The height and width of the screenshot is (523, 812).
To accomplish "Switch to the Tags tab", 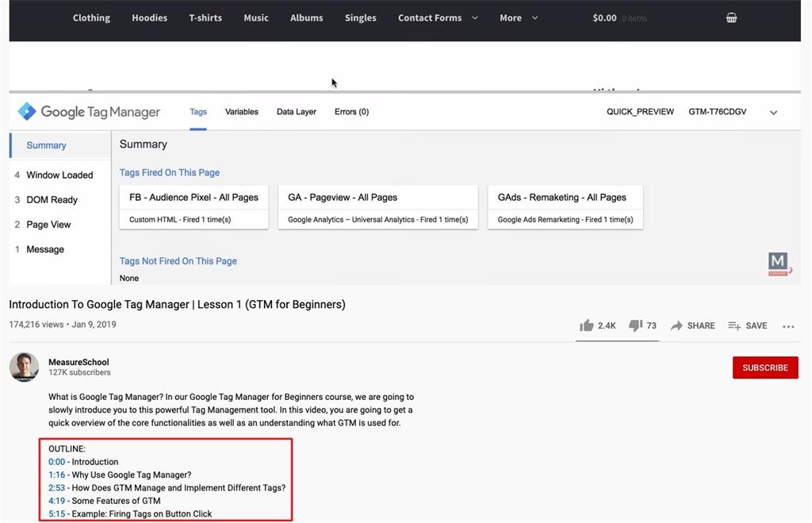I will pyautogui.click(x=197, y=111).
